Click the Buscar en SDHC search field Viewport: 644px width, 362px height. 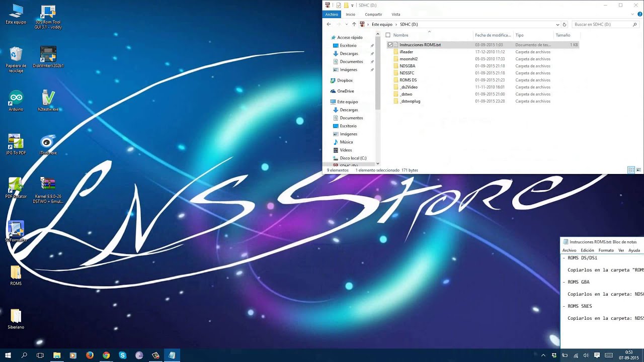tap(606, 24)
